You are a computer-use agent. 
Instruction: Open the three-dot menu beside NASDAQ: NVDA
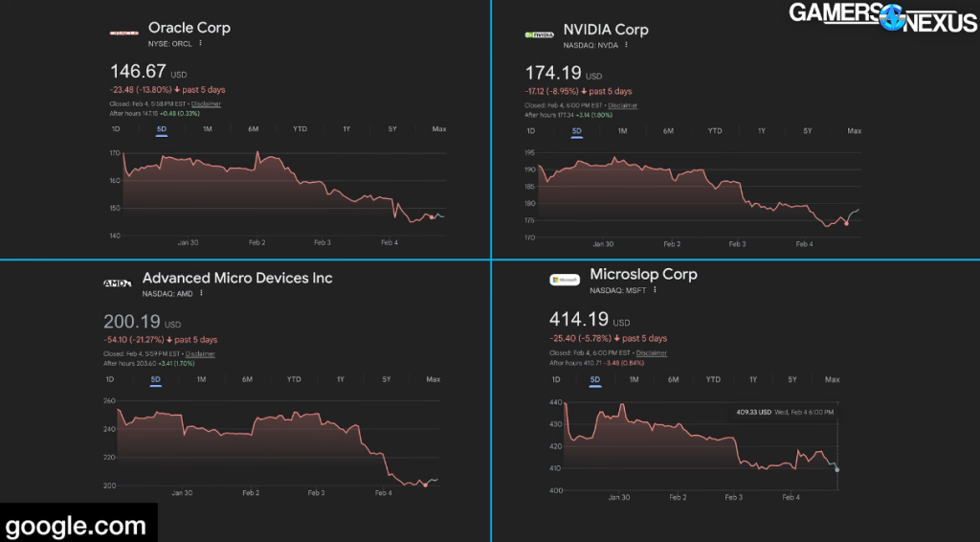(626, 44)
